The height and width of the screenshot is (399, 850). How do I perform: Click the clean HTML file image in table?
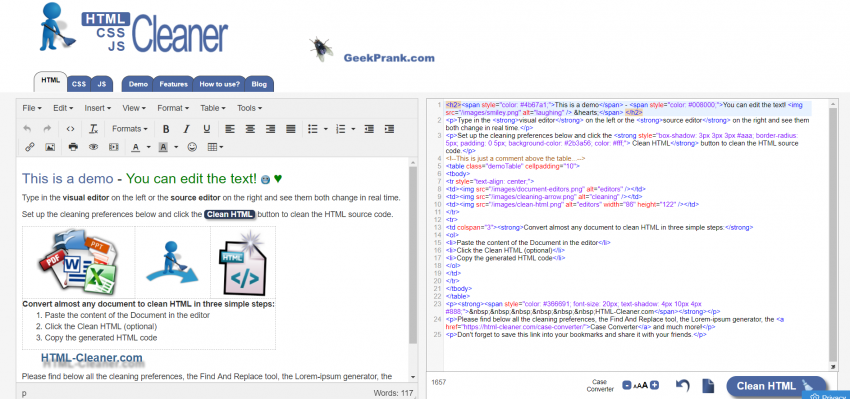[242, 262]
